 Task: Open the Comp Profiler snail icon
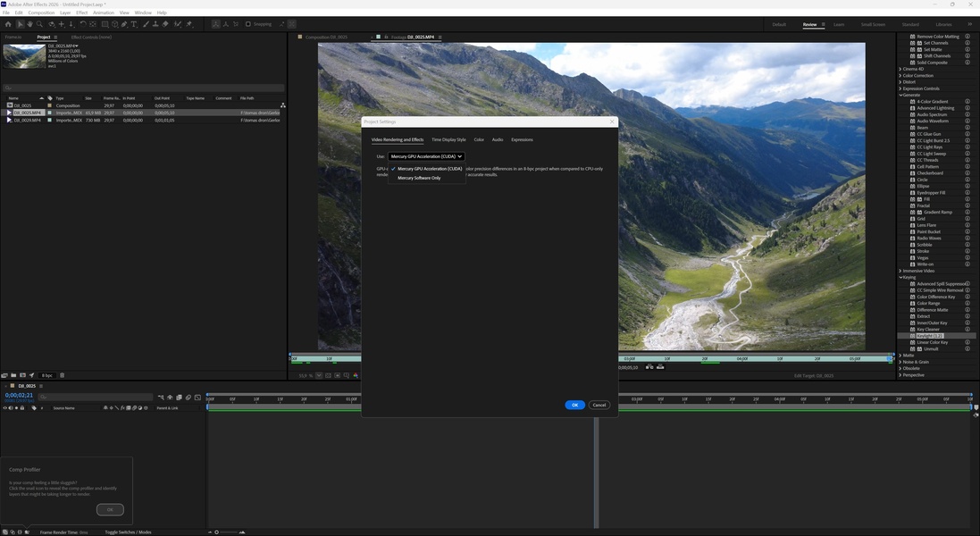(x=26, y=532)
